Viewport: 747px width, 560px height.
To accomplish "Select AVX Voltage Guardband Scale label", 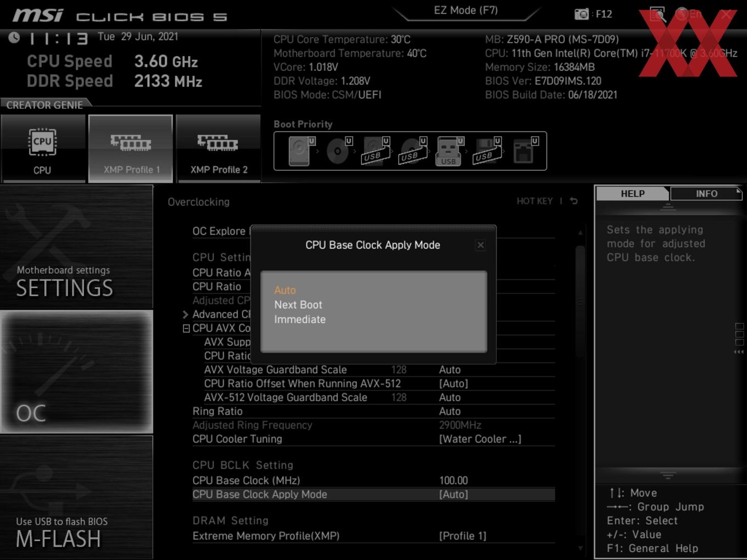I will [x=276, y=370].
